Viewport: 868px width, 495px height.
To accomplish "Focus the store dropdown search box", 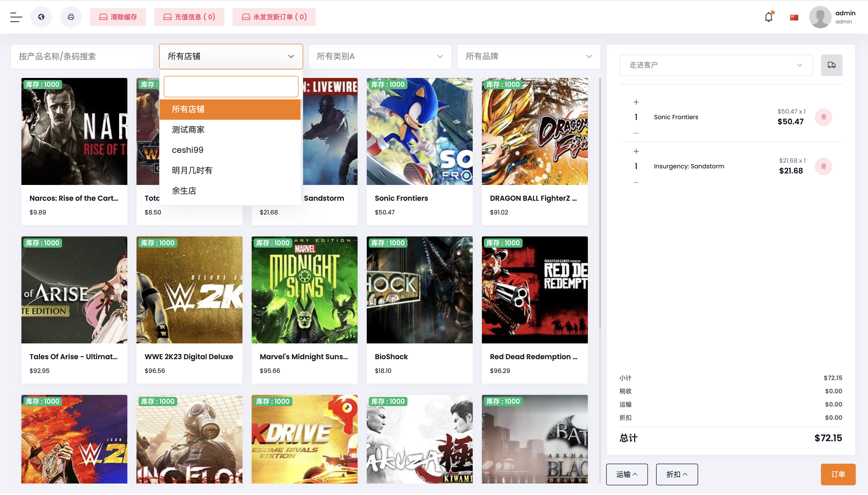I will [231, 87].
